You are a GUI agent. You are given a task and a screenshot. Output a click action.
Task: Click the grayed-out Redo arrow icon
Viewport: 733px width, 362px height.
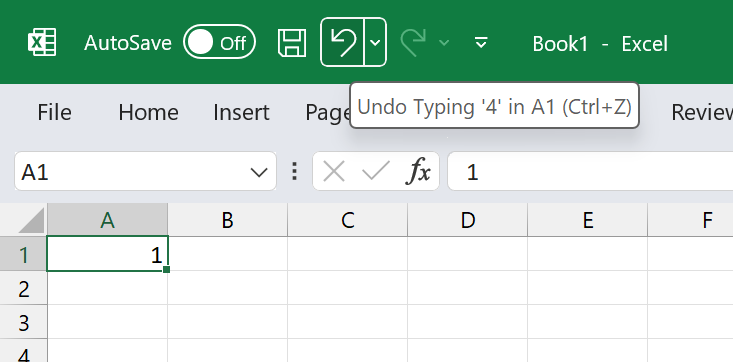click(x=413, y=43)
